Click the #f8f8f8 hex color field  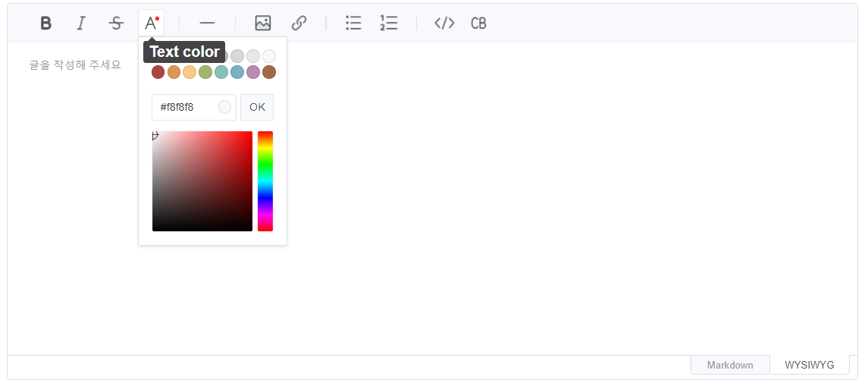[194, 107]
